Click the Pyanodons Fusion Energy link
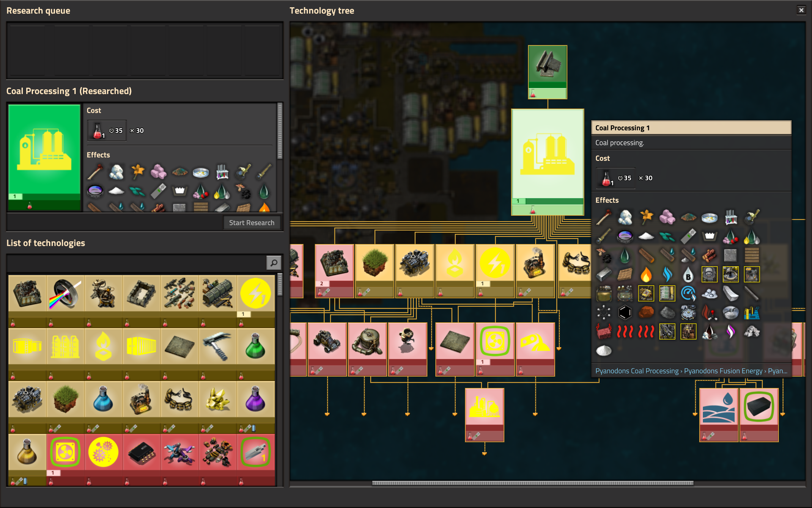The width and height of the screenshot is (812, 508). pos(723,371)
